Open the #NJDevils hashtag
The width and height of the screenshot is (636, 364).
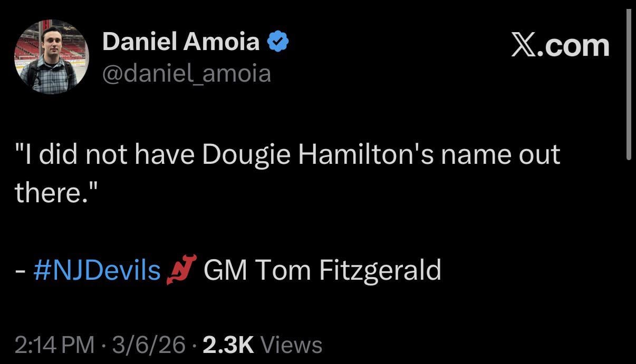point(97,270)
